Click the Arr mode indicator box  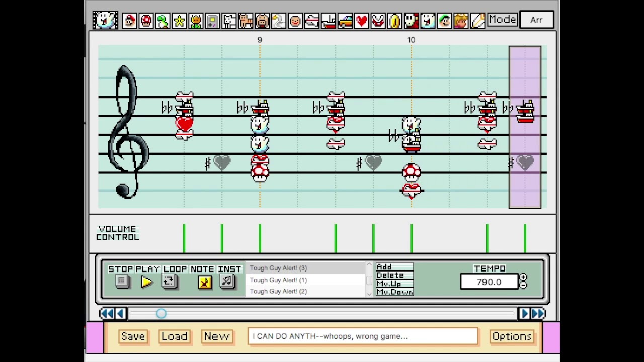coord(536,20)
